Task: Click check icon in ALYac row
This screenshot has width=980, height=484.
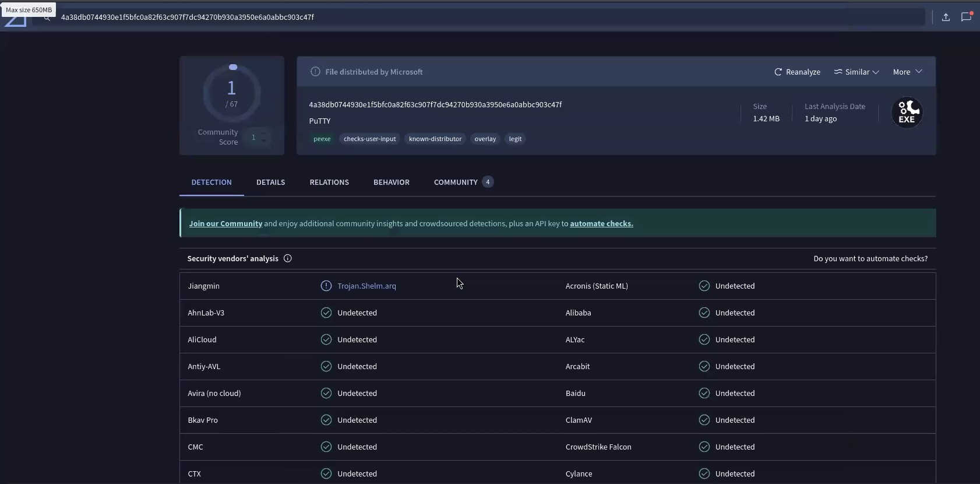Action: pyautogui.click(x=704, y=339)
